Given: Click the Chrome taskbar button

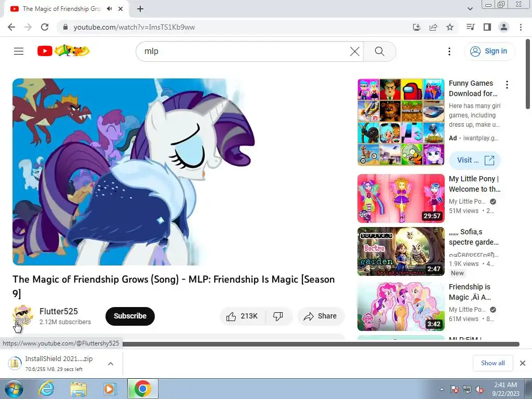Looking at the screenshot, I should click(x=143, y=389).
